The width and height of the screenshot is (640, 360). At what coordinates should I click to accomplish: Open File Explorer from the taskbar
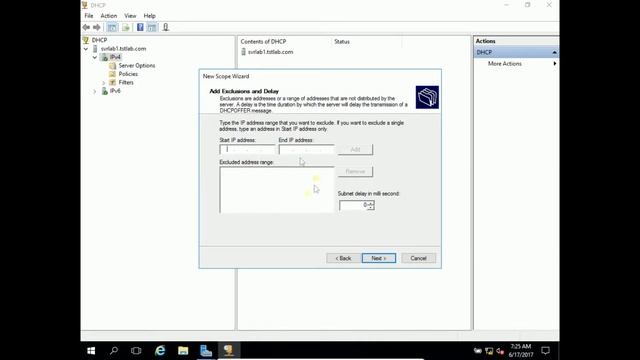[x=183, y=351]
